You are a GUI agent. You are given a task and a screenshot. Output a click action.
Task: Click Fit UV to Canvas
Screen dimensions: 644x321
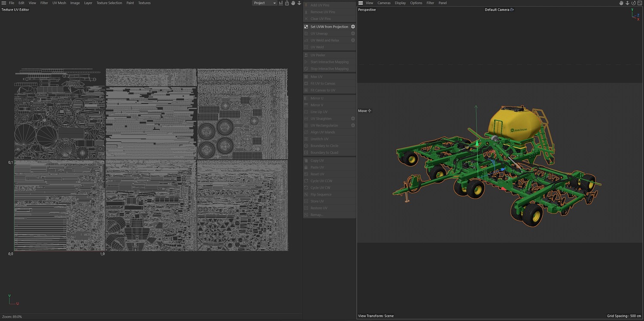click(x=329, y=83)
